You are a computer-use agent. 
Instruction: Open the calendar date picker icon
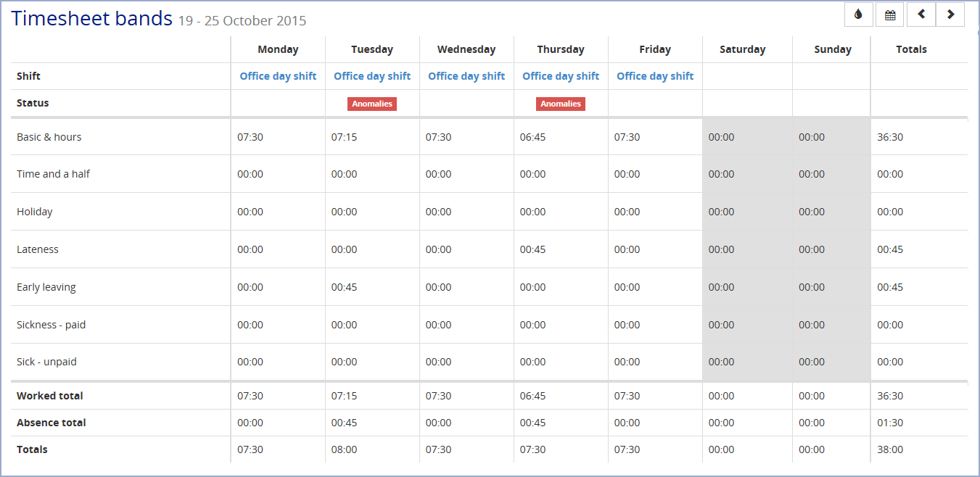click(889, 14)
